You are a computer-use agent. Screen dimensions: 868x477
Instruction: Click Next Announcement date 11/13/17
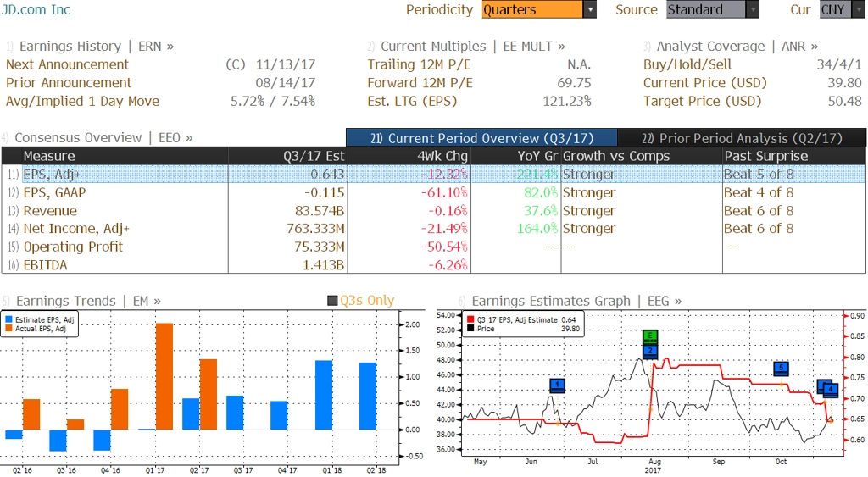coord(286,64)
